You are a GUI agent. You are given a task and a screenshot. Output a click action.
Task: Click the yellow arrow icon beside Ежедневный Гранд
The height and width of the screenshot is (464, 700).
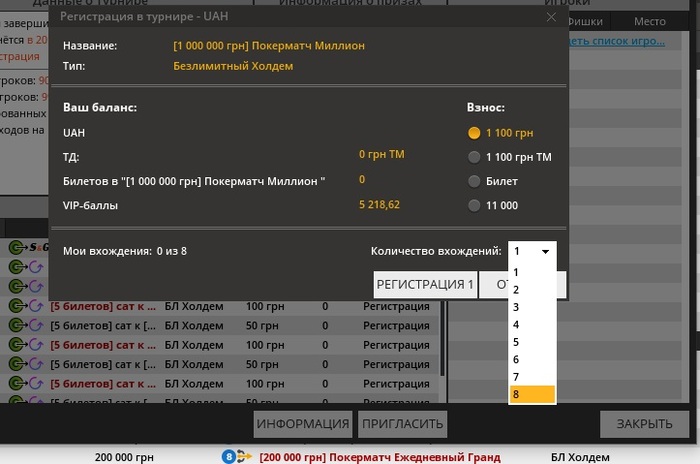click(x=244, y=456)
